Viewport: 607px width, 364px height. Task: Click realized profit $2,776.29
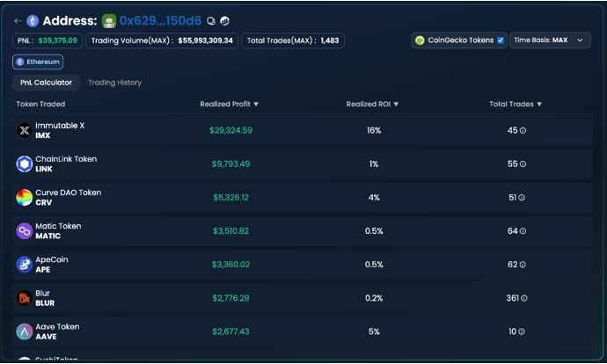point(230,298)
